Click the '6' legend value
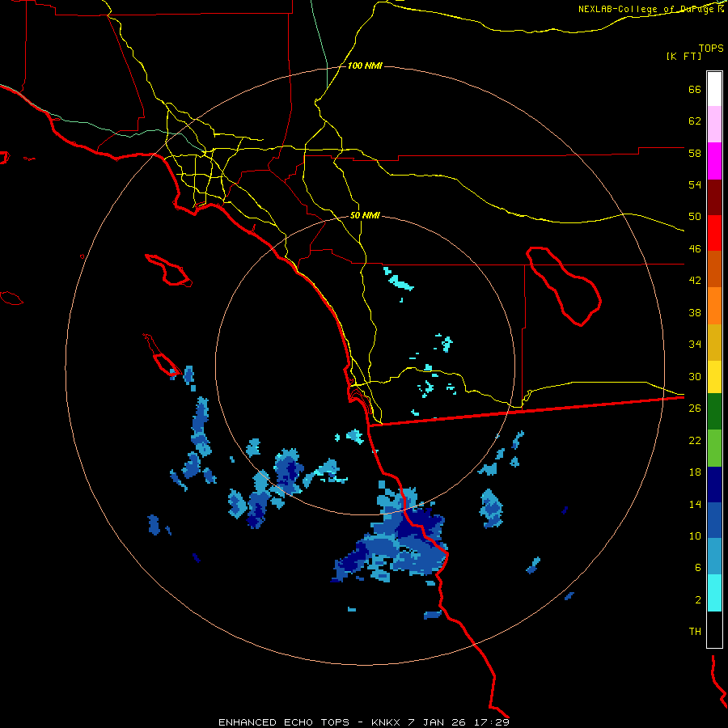Screen dimensions: 728x728 tap(698, 567)
